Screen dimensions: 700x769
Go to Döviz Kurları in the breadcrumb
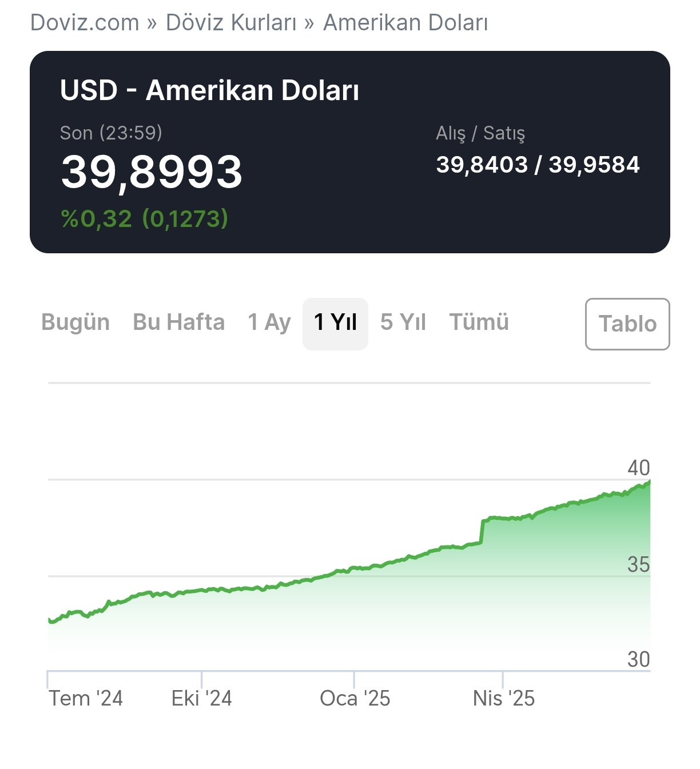(231, 23)
